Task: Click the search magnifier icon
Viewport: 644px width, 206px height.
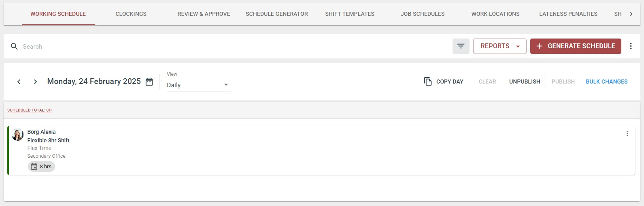Action: click(x=14, y=47)
